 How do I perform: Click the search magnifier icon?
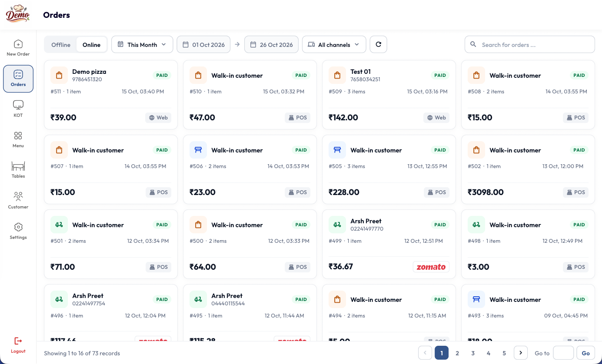(x=473, y=44)
